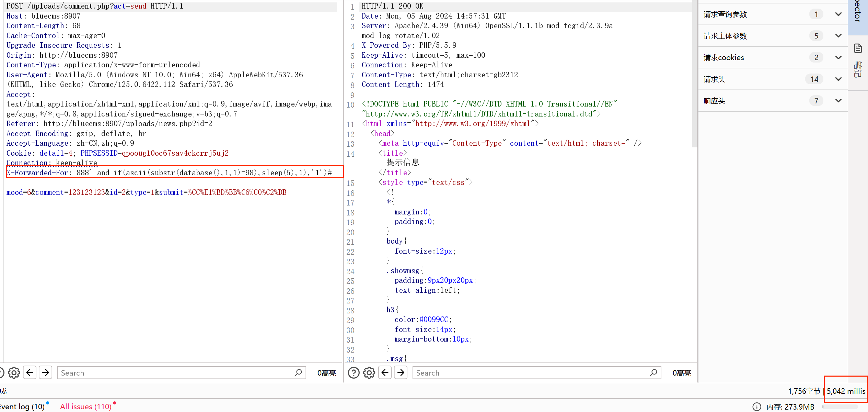Viewport: 868px width, 412px height.
Task: Click the Accept-Language: zh-CN header line
Action: pos(70,143)
